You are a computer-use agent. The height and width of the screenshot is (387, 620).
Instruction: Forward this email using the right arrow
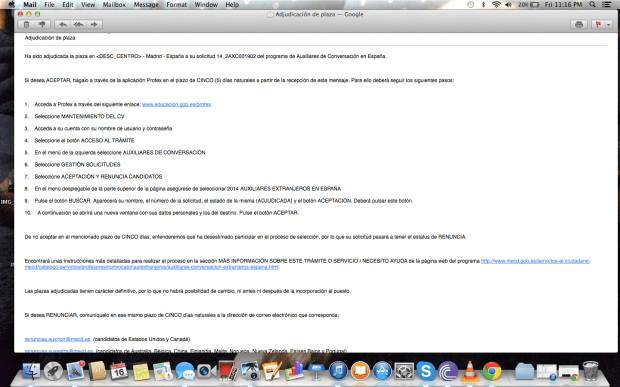click(x=94, y=25)
